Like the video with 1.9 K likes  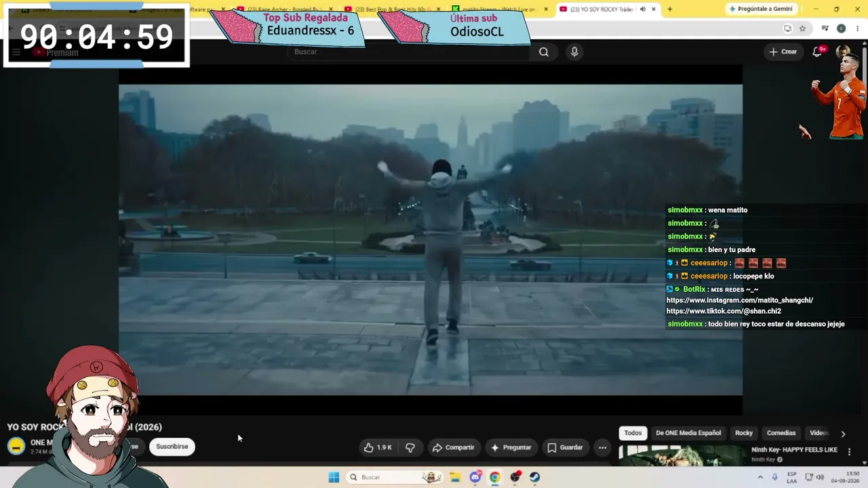[378, 447]
